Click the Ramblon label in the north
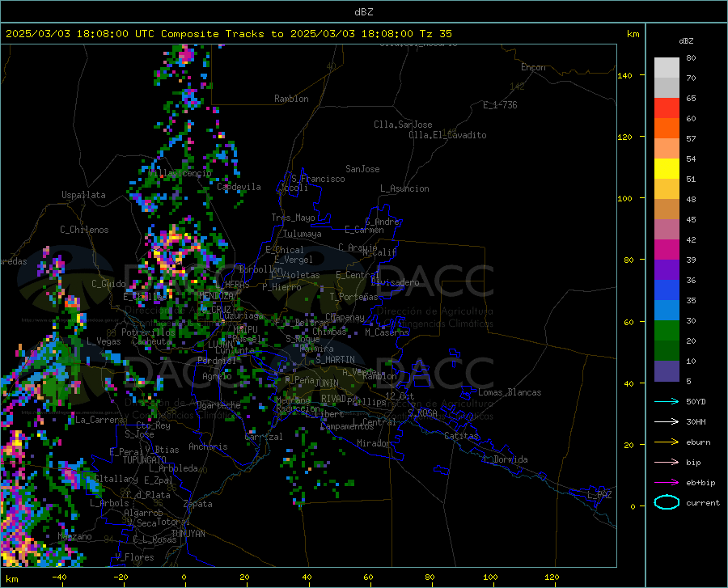This screenshot has height=588, width=728. [x=291, y=99]
